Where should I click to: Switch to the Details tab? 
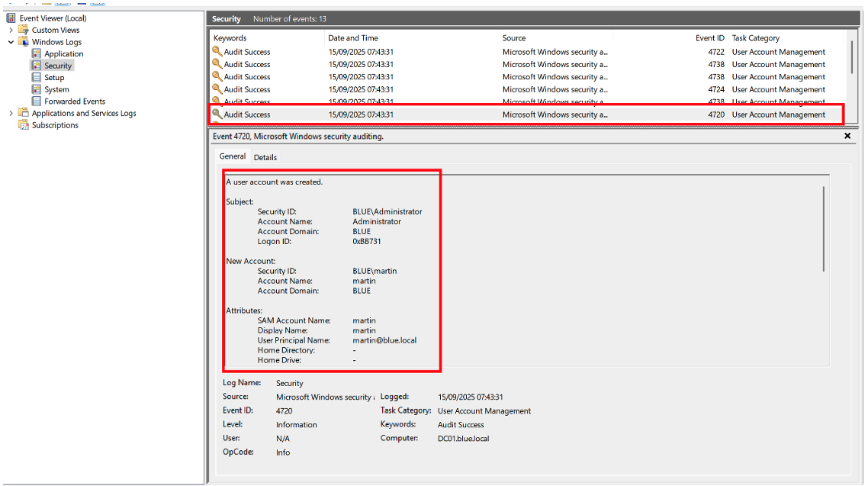coord(265,157)
